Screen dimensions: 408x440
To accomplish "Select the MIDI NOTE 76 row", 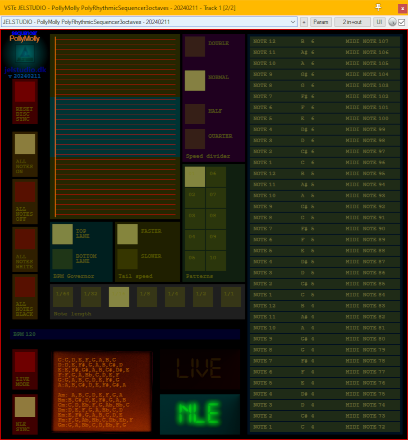I will point(325,383).
